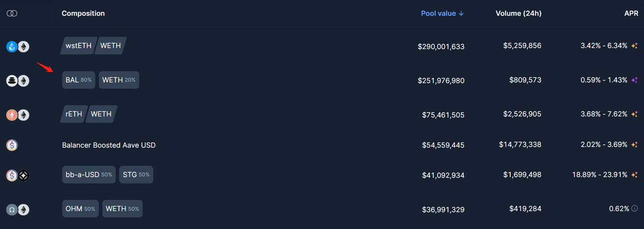644x229 pixels.
Task: Click the token pair icon in header
Action: (12, 14)
